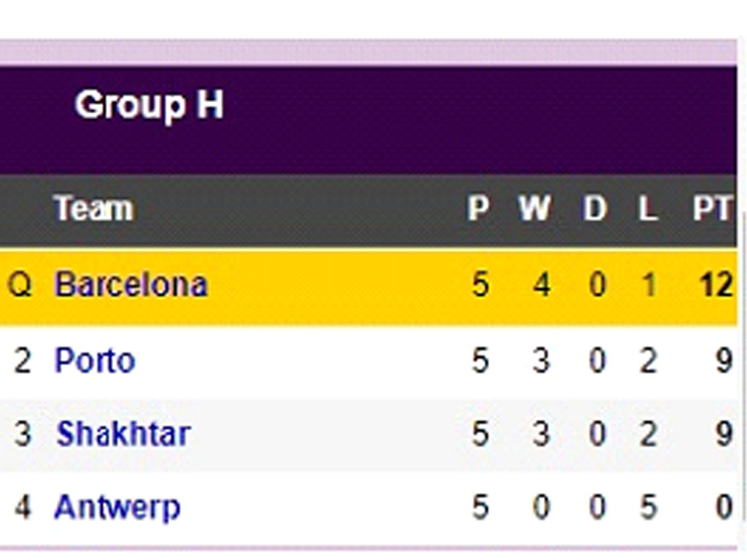Click the Group H header title
747x560 pixels.
[x=149, y=105]
